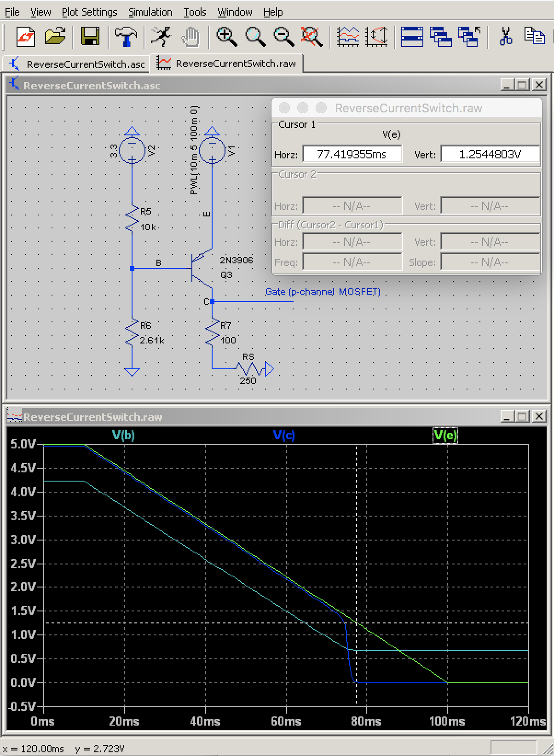554x756 pixels.
Task: Select resistor R6 2.61k
Action: click(x=133, y=332)
